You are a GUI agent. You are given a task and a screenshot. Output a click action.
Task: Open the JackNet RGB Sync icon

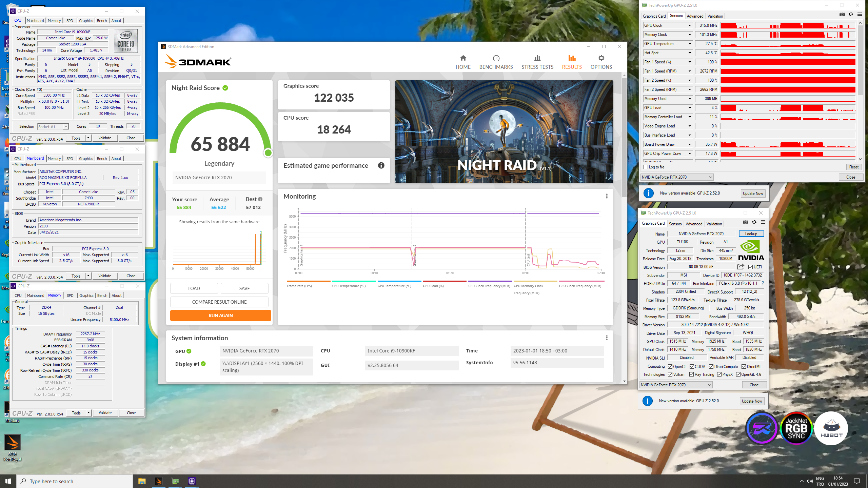796,428
